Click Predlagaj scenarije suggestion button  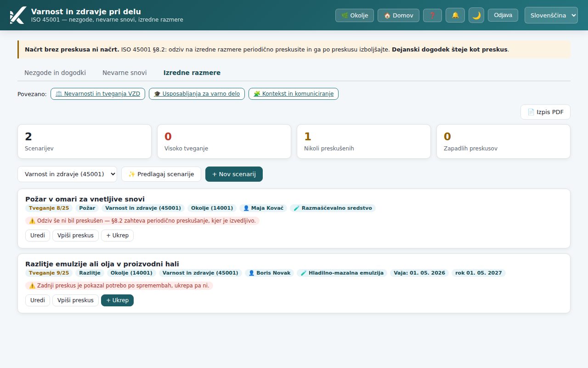point(161,174)
